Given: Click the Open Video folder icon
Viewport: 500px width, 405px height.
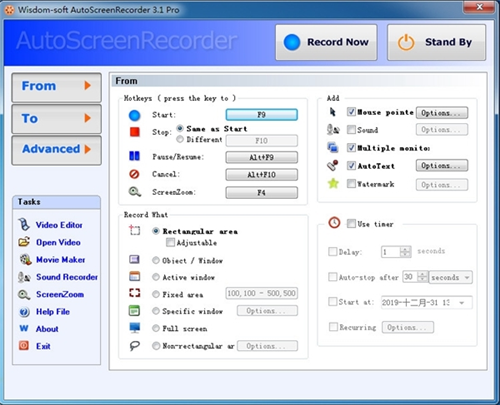Looking at the screenshot, I should coord(24,242).
